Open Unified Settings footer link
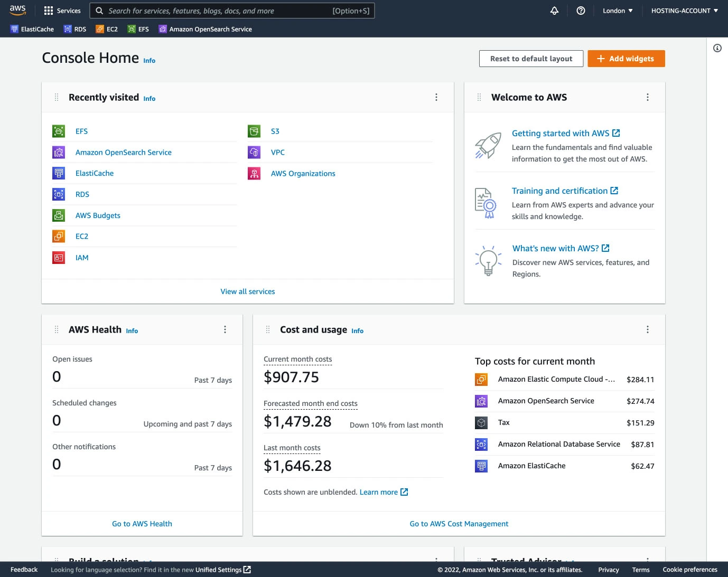The image size is (728, 577). (223, 570)
